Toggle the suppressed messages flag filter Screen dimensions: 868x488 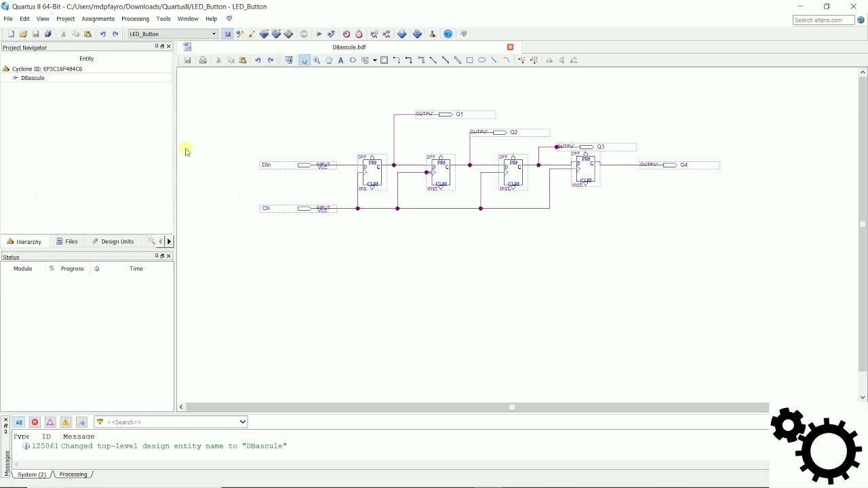point(81,422)
